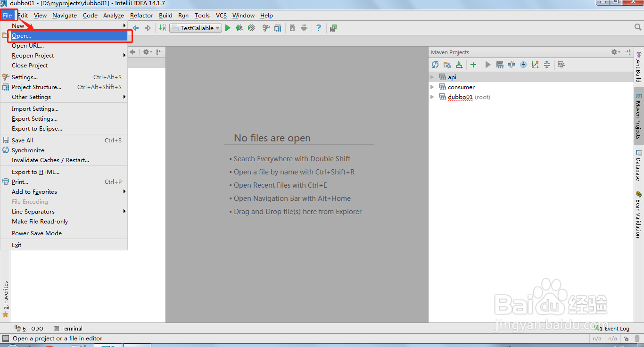This screenshot has height=347, width=644.
Task: Expand the dubbo01 root Maven module
Action: pyautogui.click(x=432, y=97)
